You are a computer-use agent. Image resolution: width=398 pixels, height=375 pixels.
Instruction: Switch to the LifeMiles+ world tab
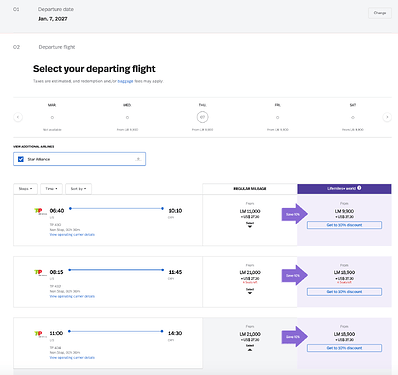344,189
